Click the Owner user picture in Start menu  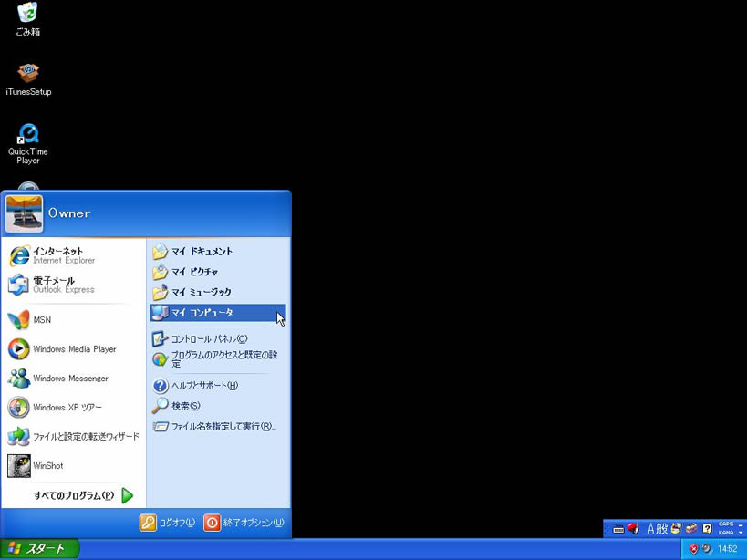(25, 213)
